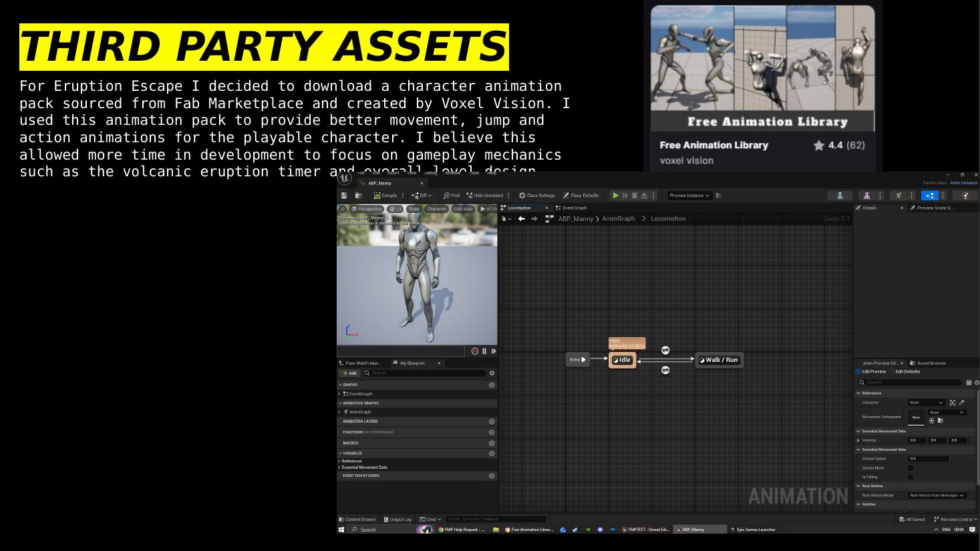Screen dimensions: 980x551
Task: Open the Output Log
Action: coord(397,519)
